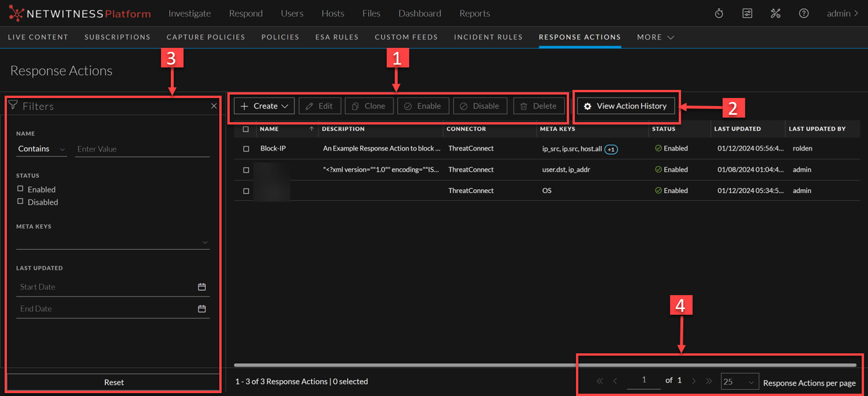868x396 pixels.
Task: Open the Meta Keys filter dropdown
Action: [113, 243]
